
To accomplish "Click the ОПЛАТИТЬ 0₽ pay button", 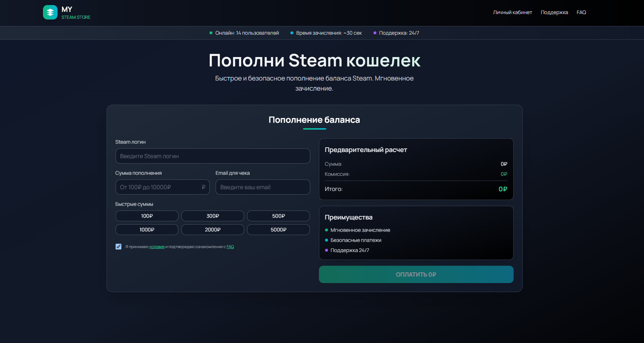I will point(416,274).
